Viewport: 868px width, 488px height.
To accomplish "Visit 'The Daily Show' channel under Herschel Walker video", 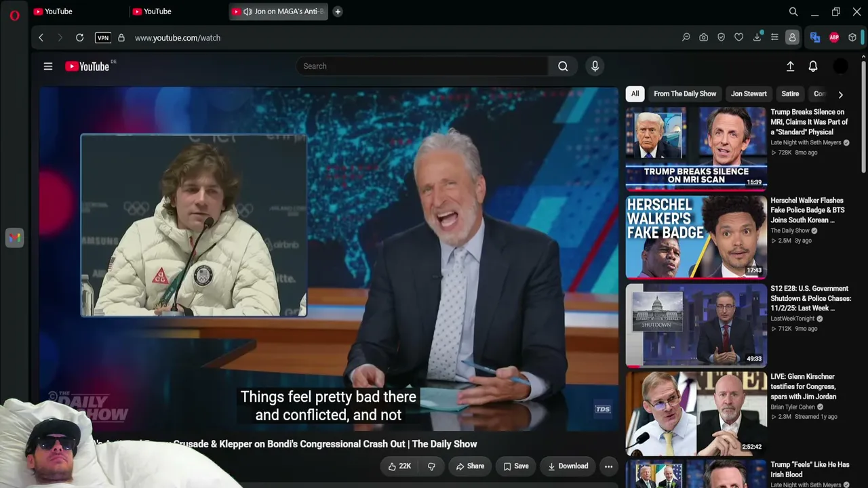I will 790,231.
